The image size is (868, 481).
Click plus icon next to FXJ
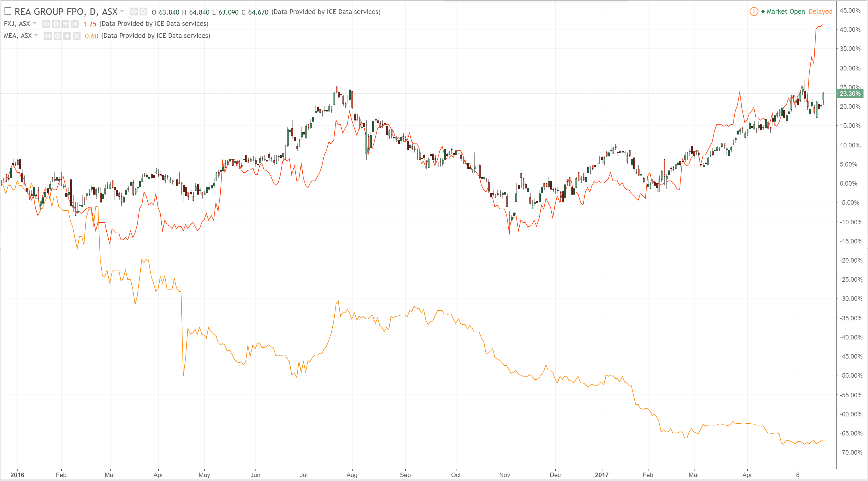point(65,24)
